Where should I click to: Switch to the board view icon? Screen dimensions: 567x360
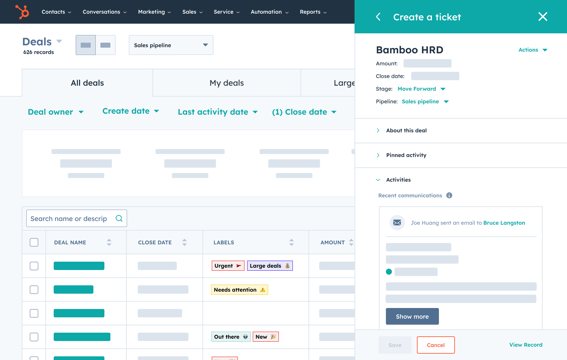[x=106, y=45]
